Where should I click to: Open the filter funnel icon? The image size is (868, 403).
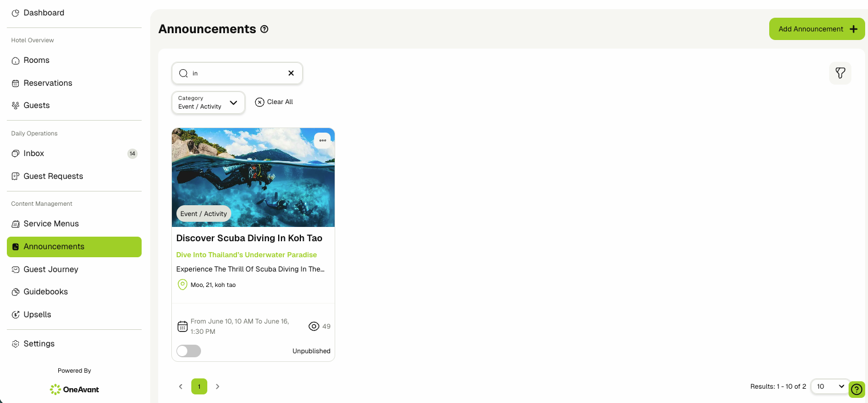point(840,73)
